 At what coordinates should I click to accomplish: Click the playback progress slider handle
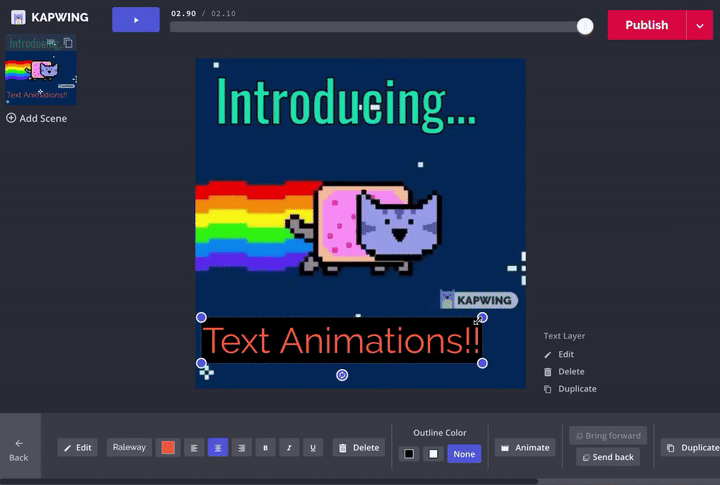585,27
